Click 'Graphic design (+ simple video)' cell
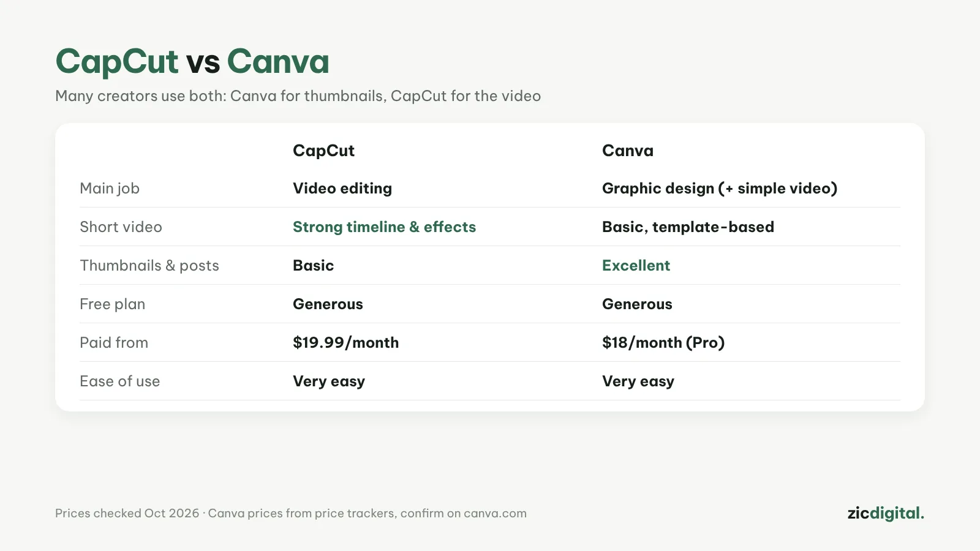The width and height of the screenshot is (980, 551). (720, 189)
